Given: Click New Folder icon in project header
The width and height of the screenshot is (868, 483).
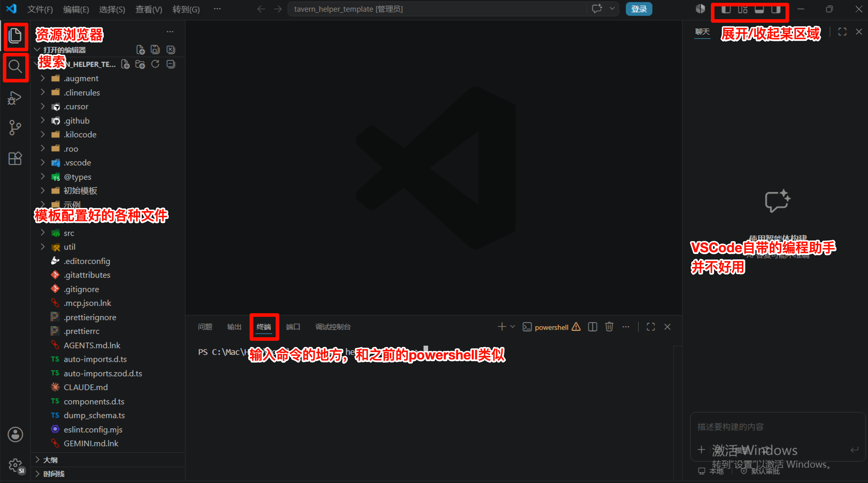Looking at the screenshot, I should coord(140,64).
